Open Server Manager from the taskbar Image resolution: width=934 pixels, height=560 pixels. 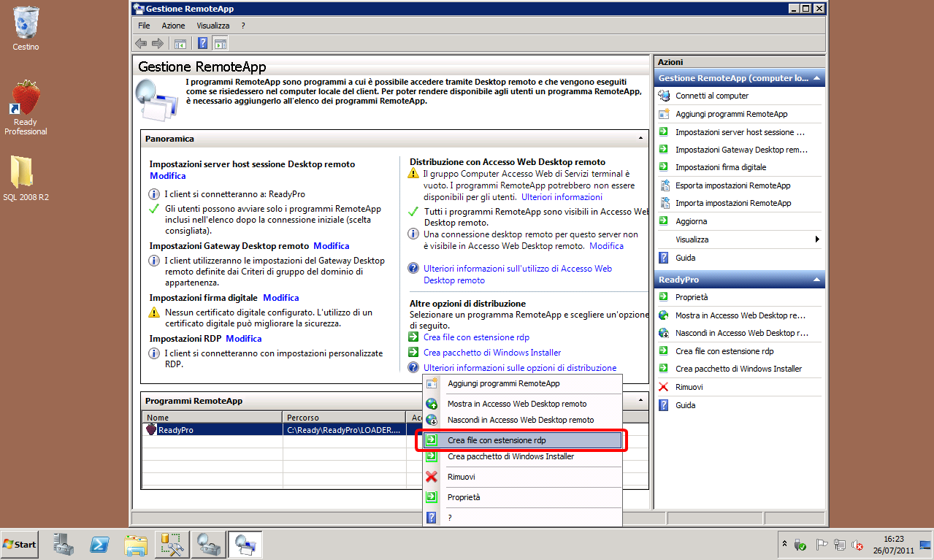[x=64, y=545]
